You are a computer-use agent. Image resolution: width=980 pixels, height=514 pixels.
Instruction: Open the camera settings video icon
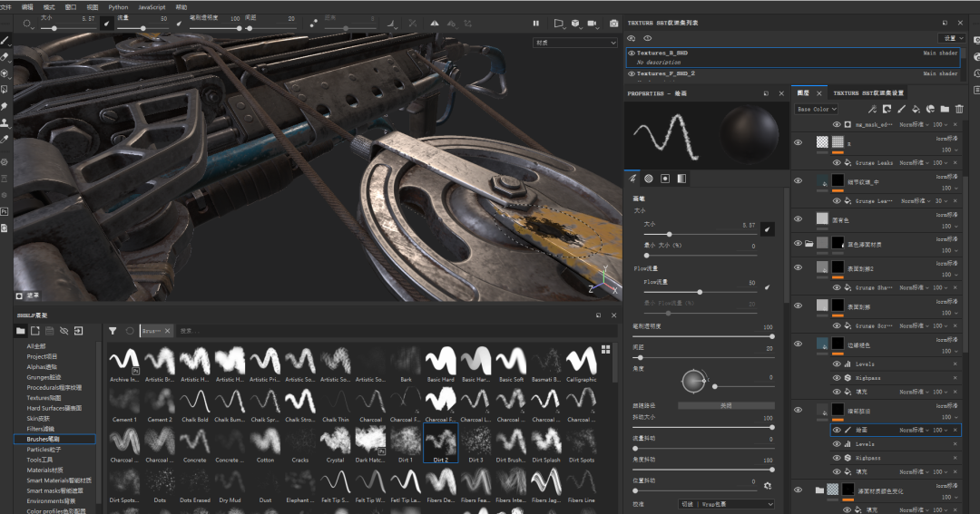coord(592,23)
